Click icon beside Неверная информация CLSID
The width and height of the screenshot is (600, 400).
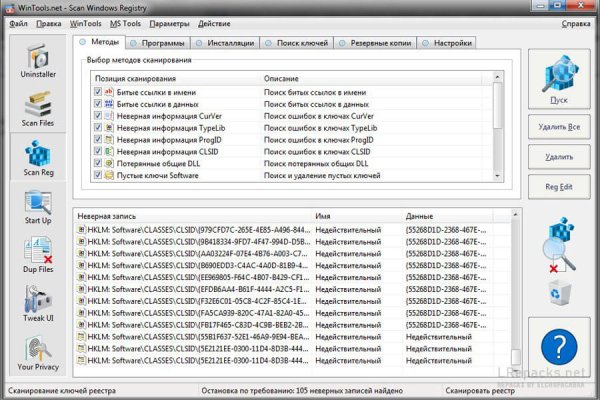(109, 151)
